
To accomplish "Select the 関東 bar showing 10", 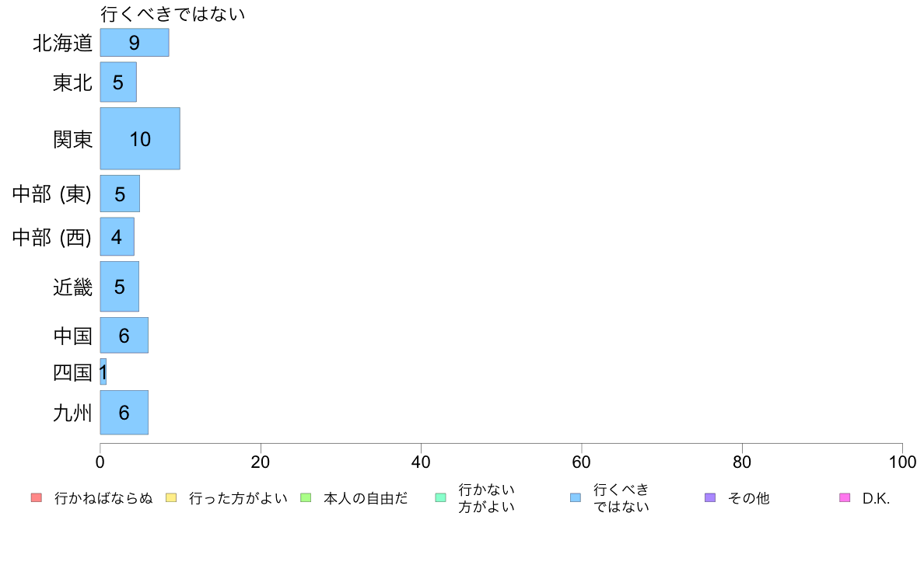I will click(140, 138).
